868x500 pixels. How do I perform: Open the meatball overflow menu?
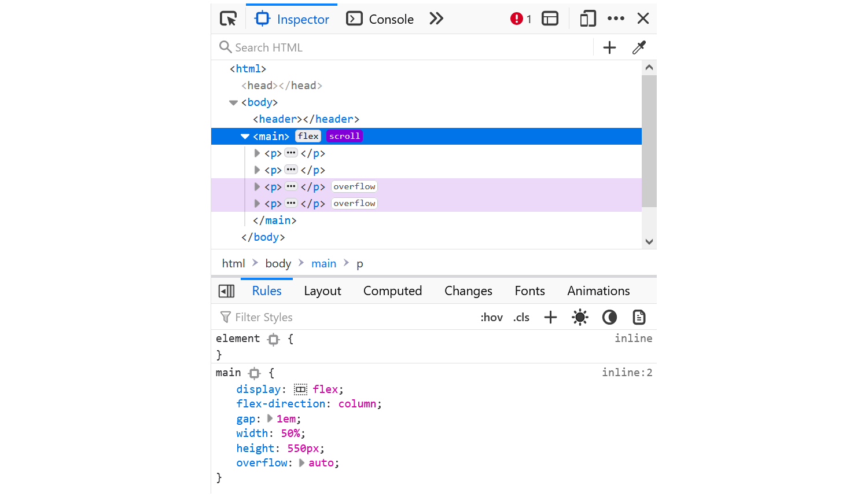[x=616, y=19]
